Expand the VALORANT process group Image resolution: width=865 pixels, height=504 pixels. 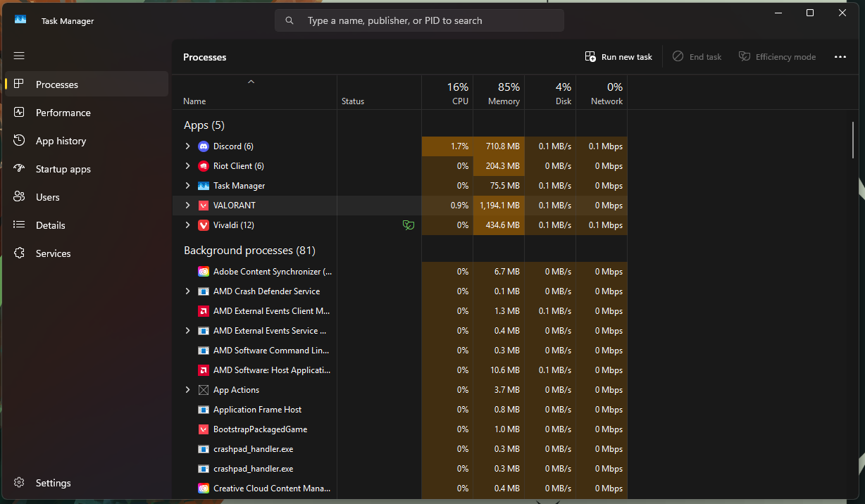tap(187, 206)
